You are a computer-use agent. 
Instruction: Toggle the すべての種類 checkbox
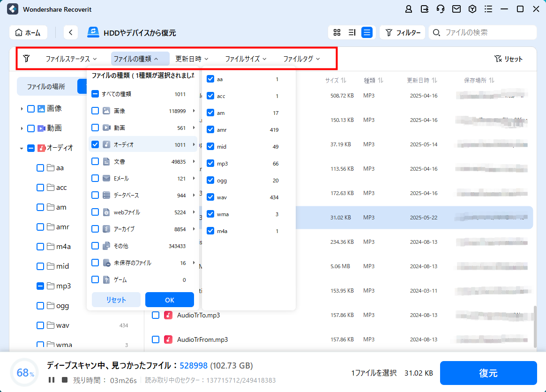(x=95, y=94)
